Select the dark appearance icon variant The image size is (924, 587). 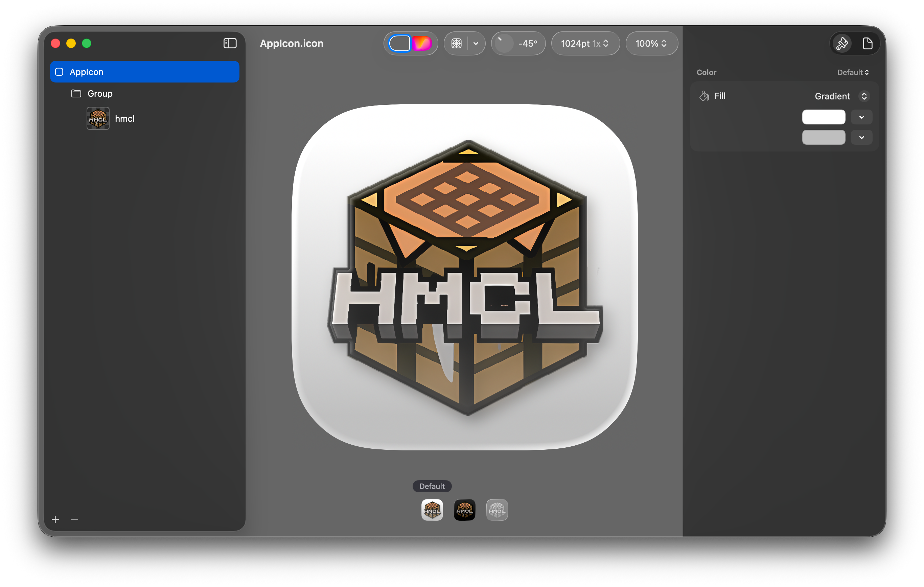464,510
